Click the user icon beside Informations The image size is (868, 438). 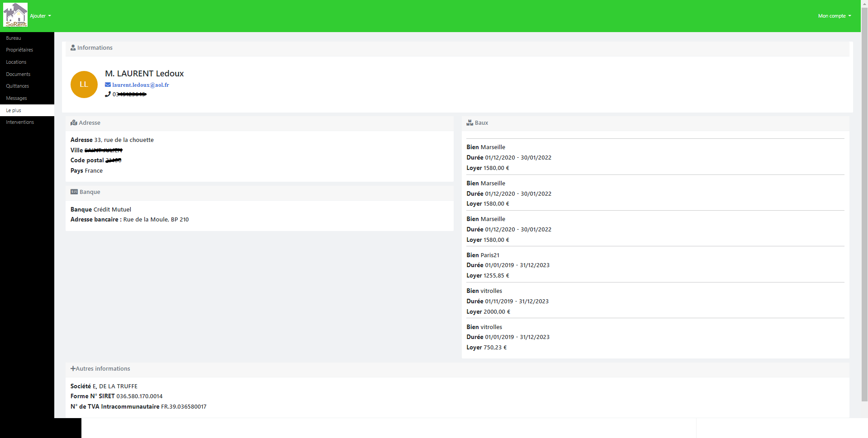[x=73, y=48]
